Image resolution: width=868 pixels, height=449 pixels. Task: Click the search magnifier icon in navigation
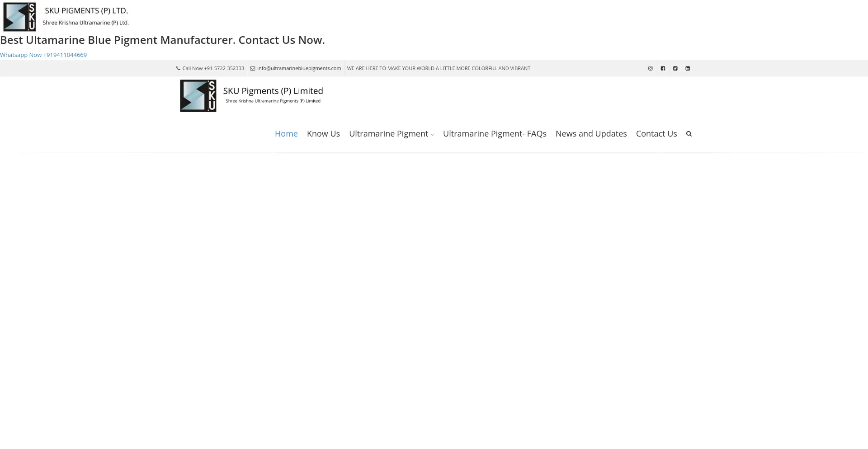pyautogui.click(x=689, y=134)
